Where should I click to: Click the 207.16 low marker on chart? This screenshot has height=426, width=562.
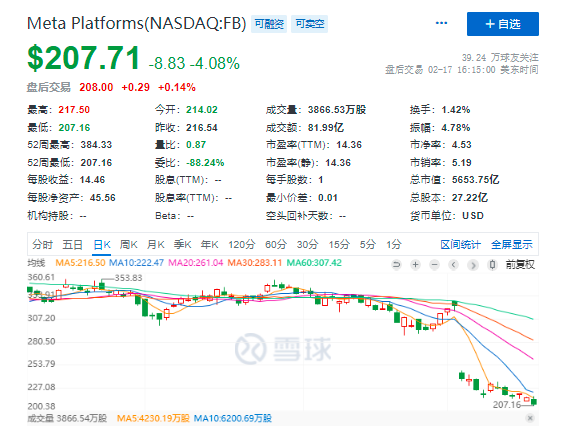(507, 405)
